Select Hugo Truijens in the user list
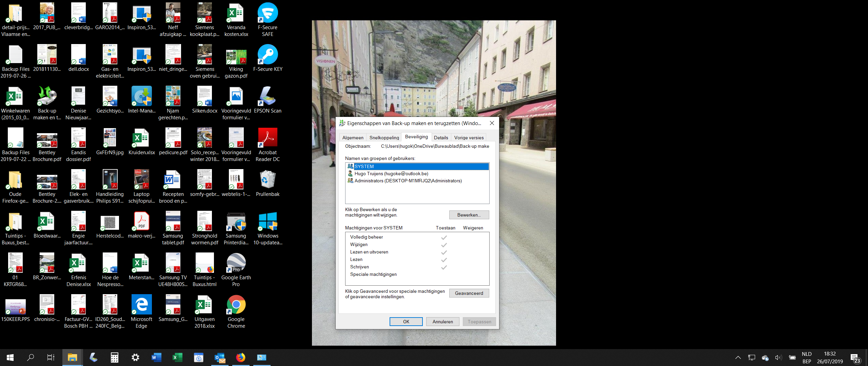Viewport: 868px width, 366px height. click(391, 174)
